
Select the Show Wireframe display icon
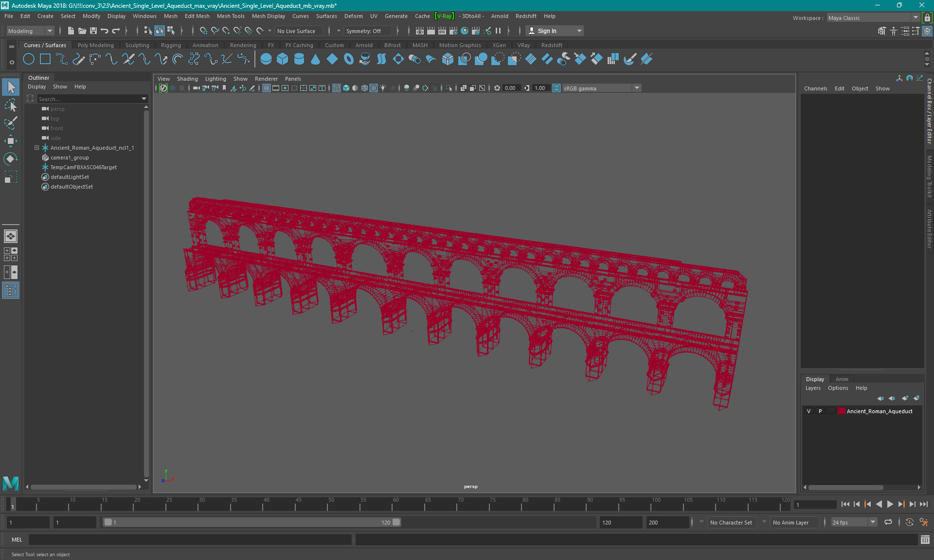[336, 88]
